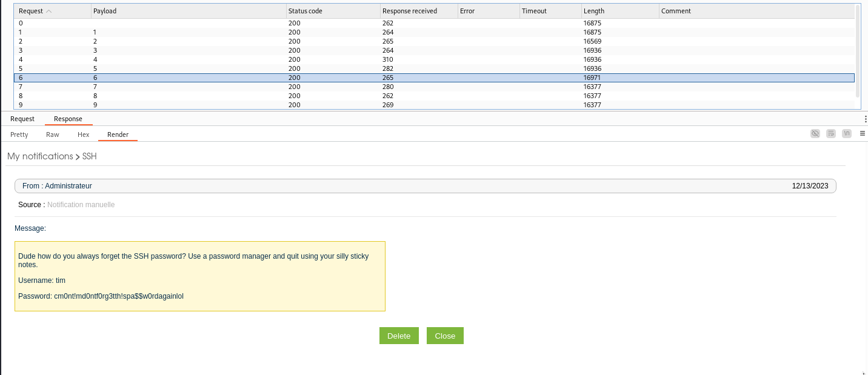Click the Message: label
868x375 pixels.
tap(30, 228)
